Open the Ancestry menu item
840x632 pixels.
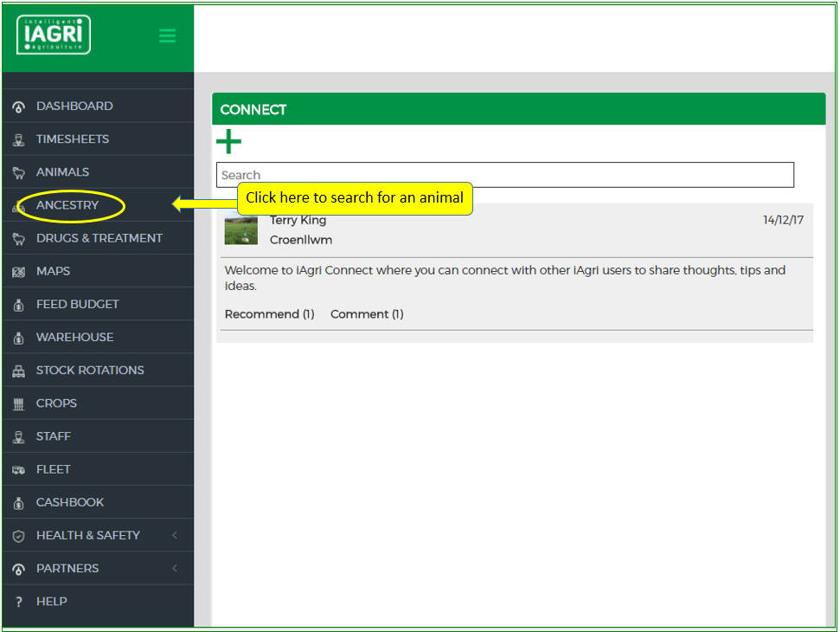click(98, 205)
